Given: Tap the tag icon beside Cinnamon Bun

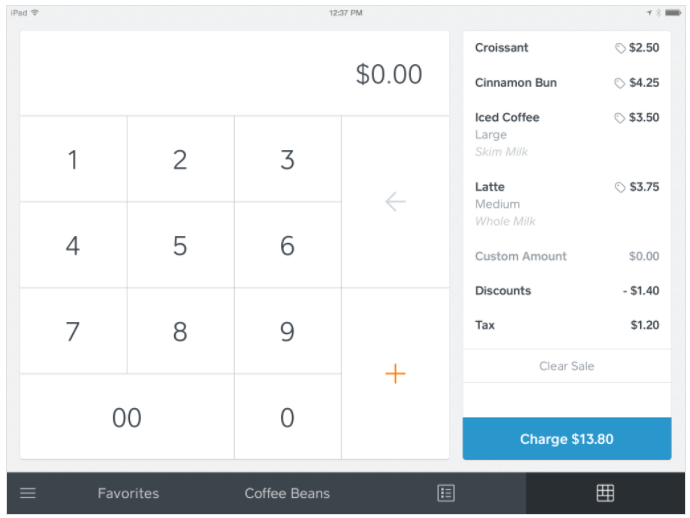Looking at the screenshot, I should (x=620, y=83).
